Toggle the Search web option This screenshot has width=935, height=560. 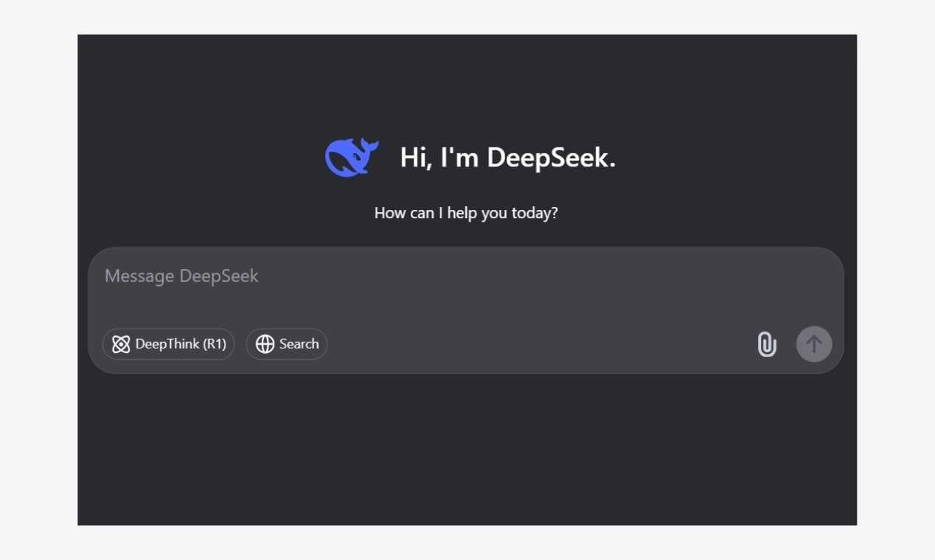click(287, 344)
